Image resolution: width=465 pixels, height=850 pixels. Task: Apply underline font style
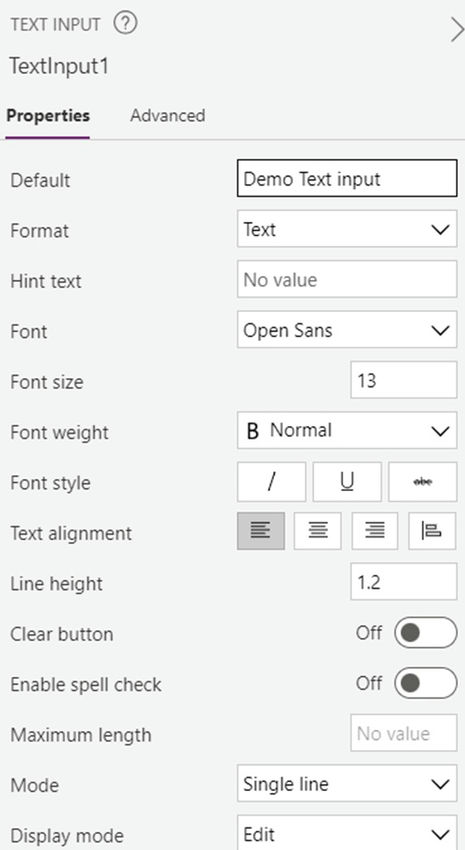coord(347,482)
